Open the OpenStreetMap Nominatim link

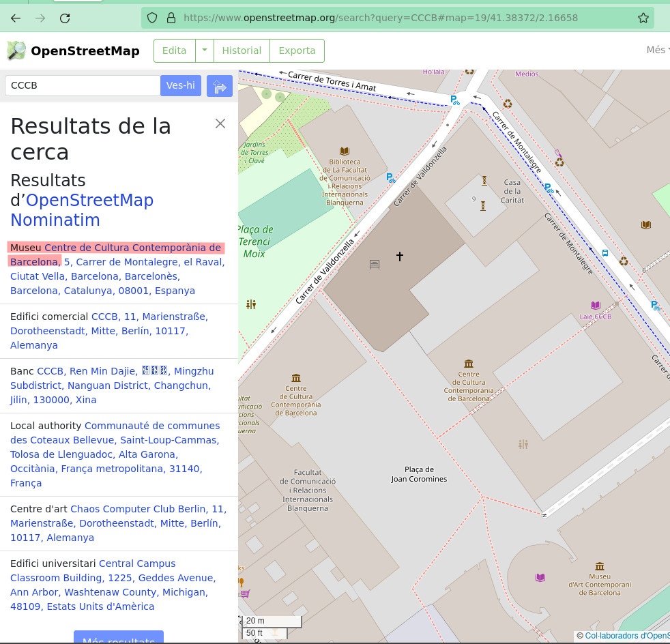(82, 210)
